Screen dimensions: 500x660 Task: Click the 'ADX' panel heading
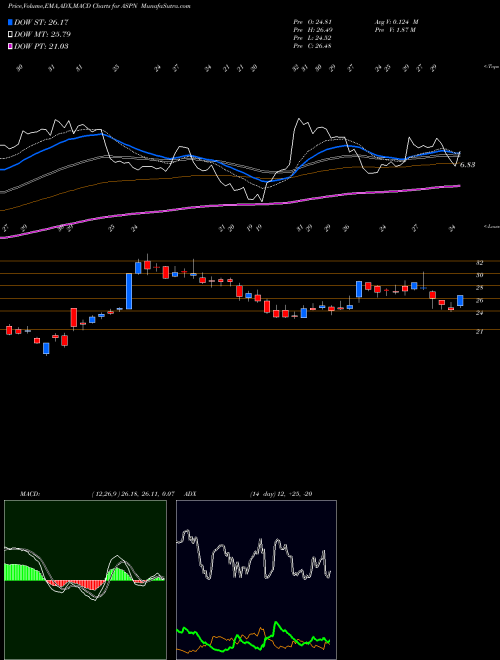pos(191,494)
